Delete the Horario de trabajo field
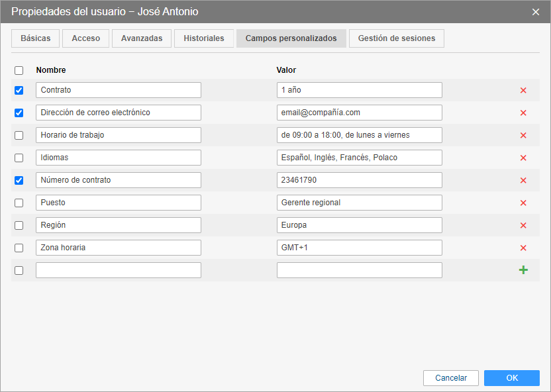Image resolution: width=551 pixels, height=392 pixels. point(523,135)
